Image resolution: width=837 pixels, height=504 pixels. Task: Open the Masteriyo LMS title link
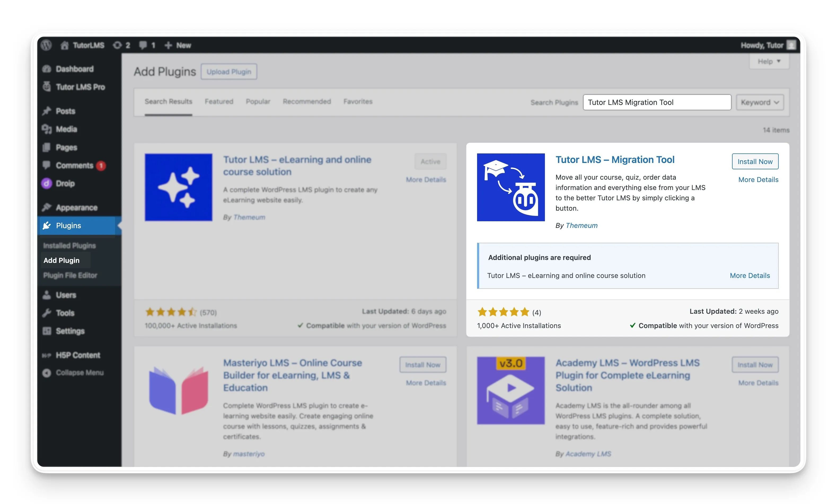click(293, 375)
